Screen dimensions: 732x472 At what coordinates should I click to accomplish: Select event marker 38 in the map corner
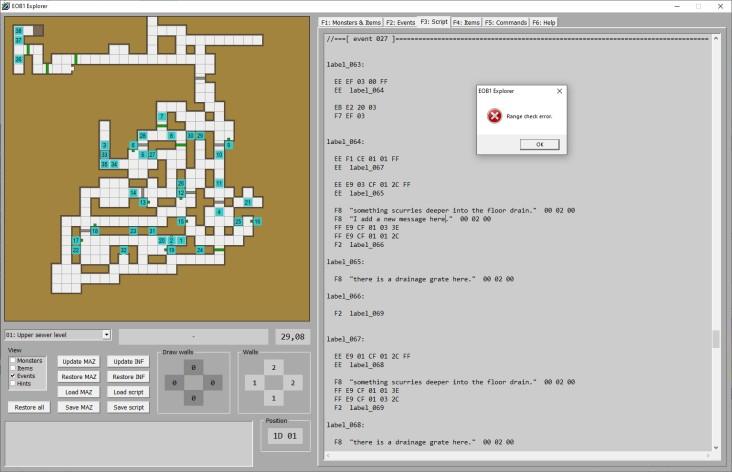click(18, 31)
